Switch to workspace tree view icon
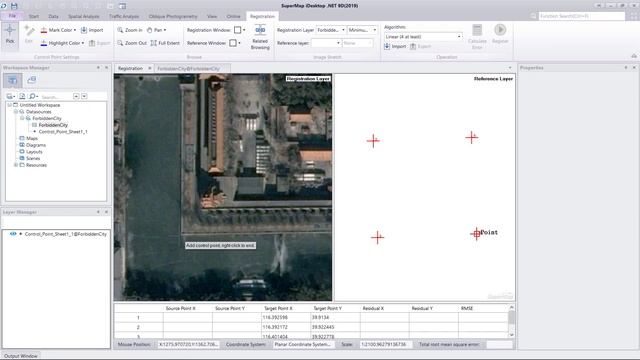Image resolution: width=640 pixels, height=360 pixels. pos(13,80)
